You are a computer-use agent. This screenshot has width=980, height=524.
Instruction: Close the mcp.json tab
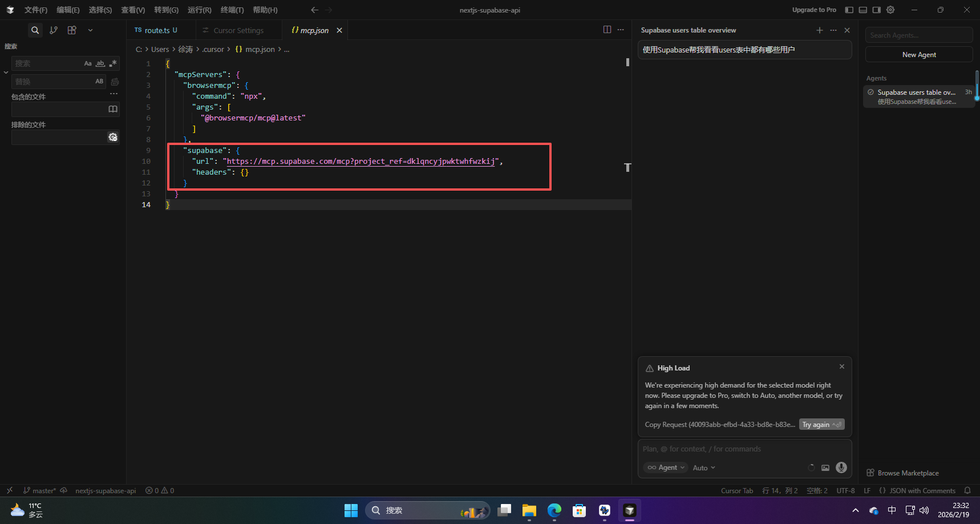pos(339,30)
